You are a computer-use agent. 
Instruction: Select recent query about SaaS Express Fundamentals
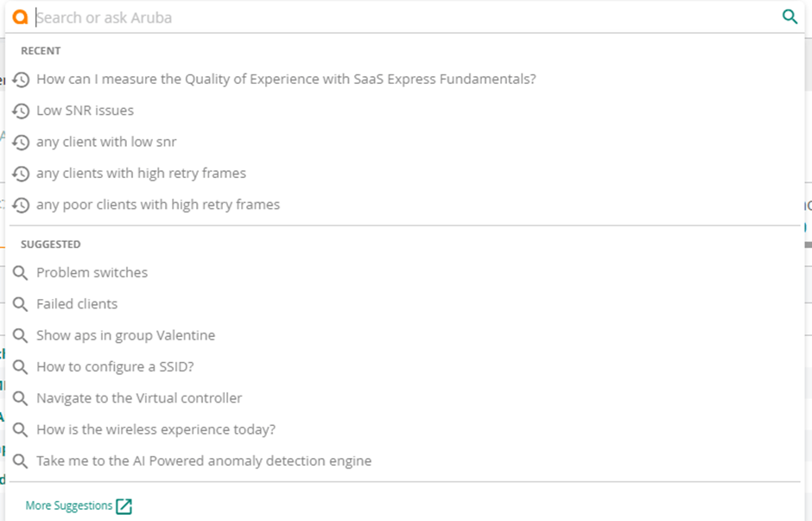point(286,79)
